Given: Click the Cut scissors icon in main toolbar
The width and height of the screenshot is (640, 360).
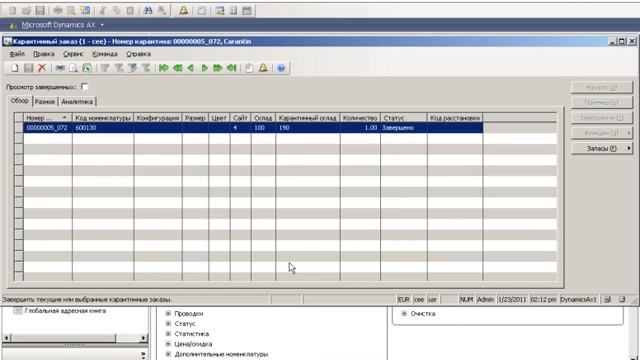Looking at the screenshot, I should click(103, 11).
